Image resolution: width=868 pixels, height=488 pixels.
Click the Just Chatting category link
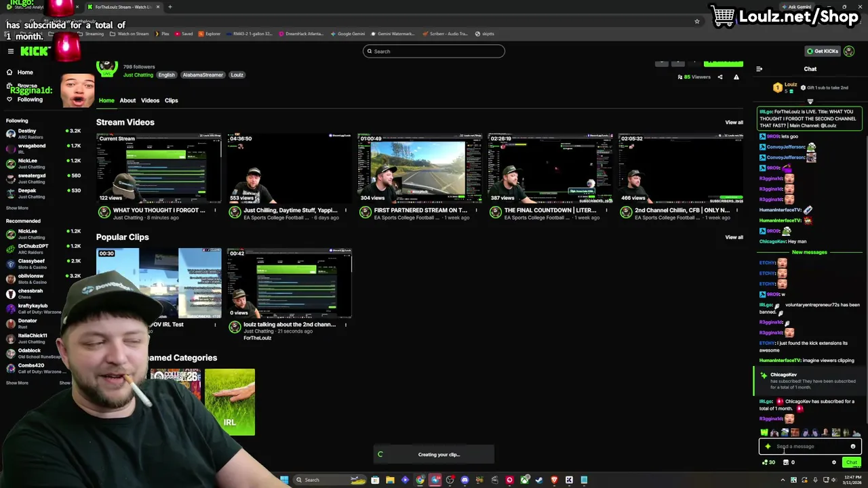tap(138, 75)
